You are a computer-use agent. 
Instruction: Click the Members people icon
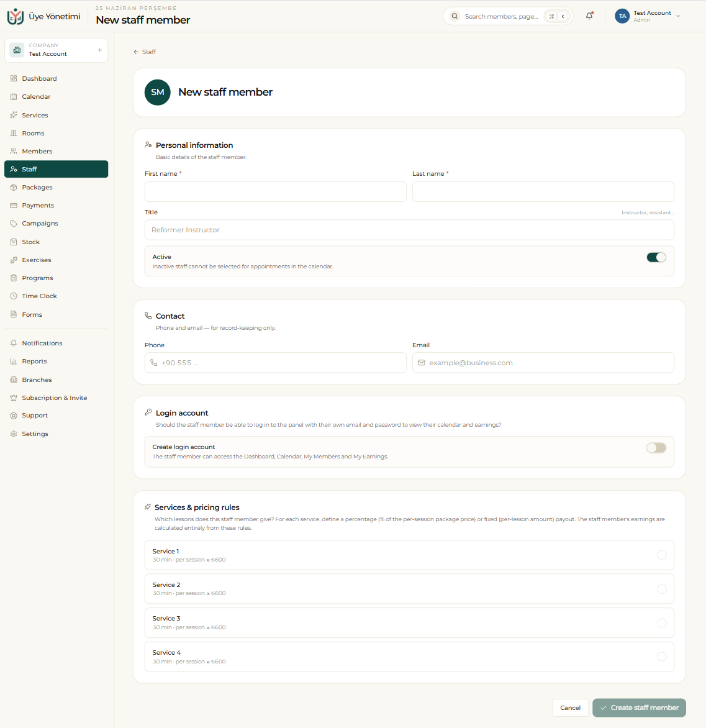point(14,151)
